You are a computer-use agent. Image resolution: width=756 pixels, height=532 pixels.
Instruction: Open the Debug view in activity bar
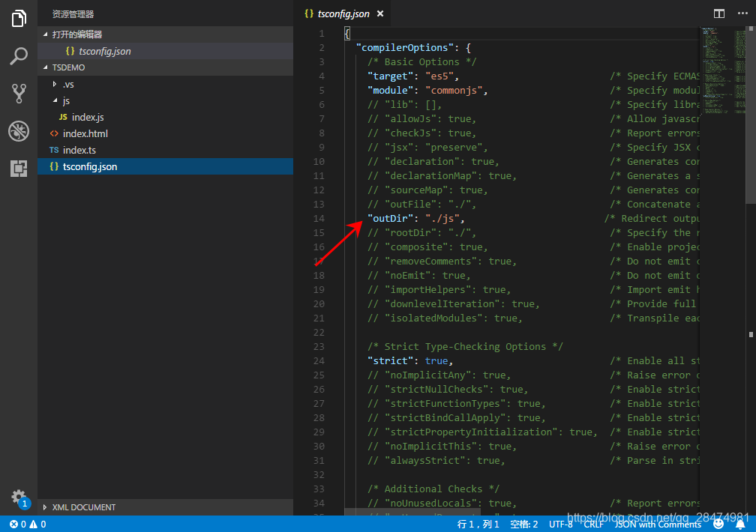[x=19, y=131]
